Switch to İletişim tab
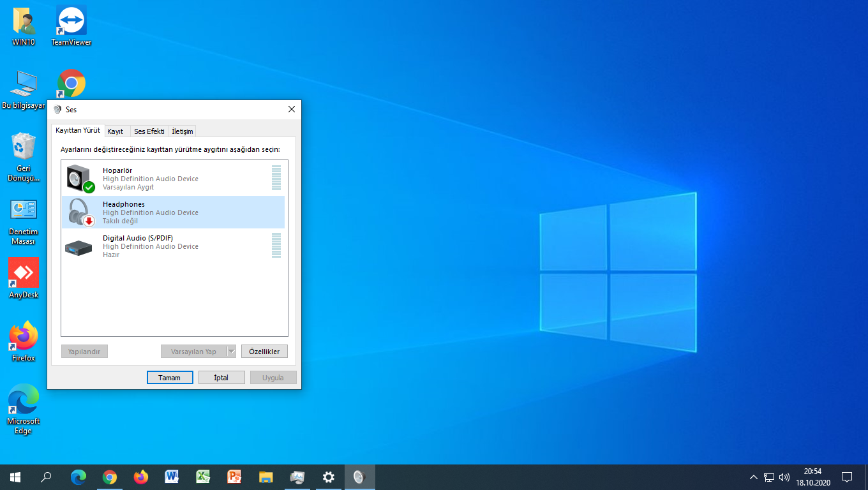This screenshot has width=868, height=490. [183, 131]
